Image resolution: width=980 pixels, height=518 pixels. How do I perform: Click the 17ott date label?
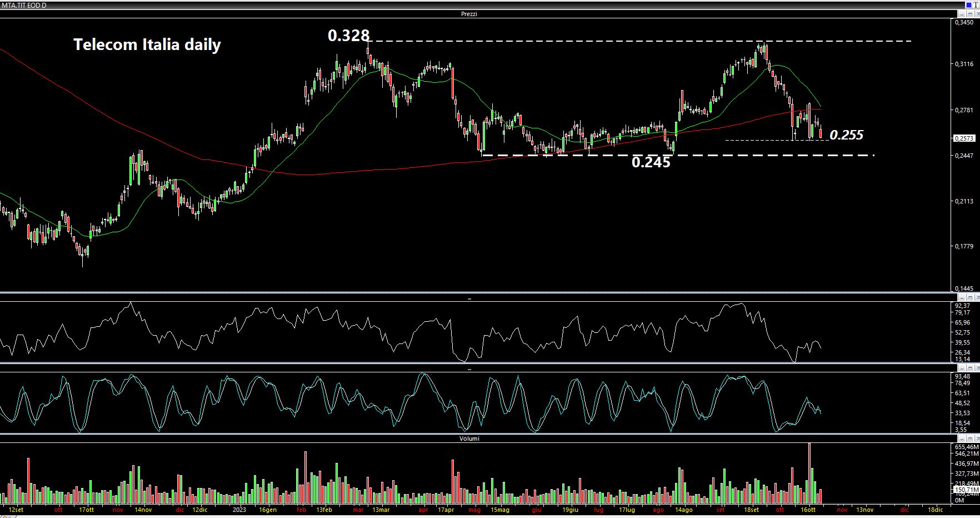pos(86,510)
